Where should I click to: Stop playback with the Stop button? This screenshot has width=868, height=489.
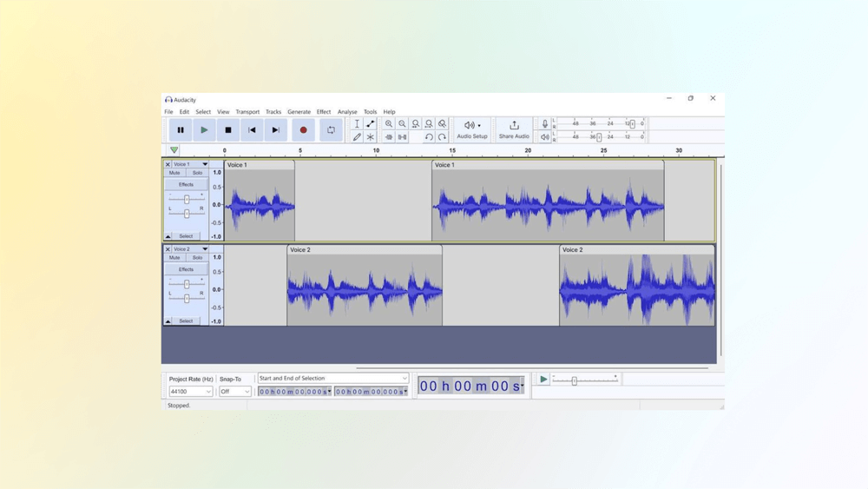click(228, 130)
